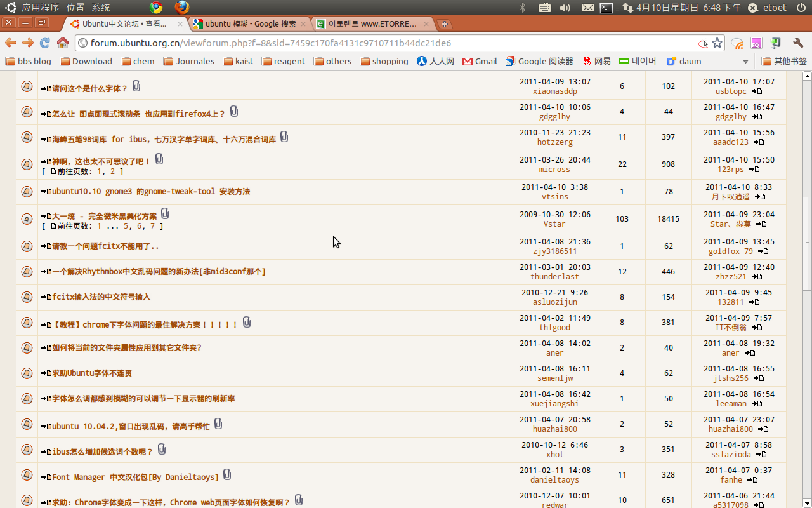The height and width of the screenshot is (508, 812).
Task: Click the keyboard input method indicator
Action: [544, 8]
